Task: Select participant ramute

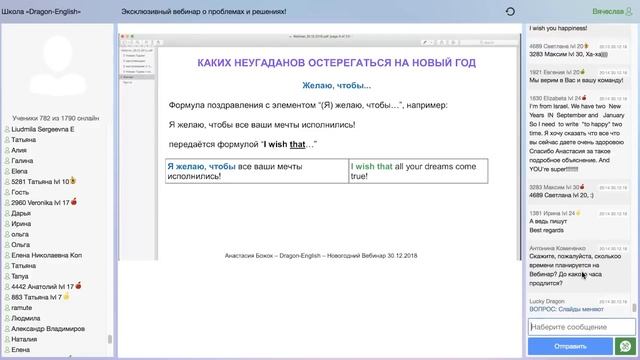Action: [x=22, y=308]
